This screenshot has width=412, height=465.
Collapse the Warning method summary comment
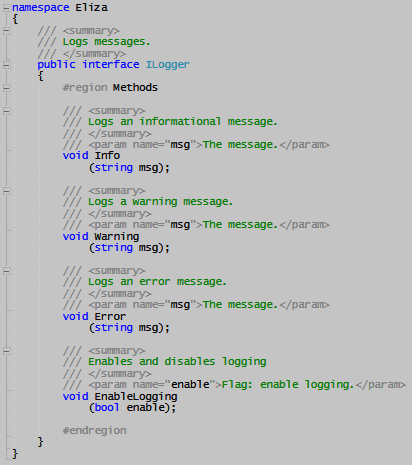click(6, 191)
